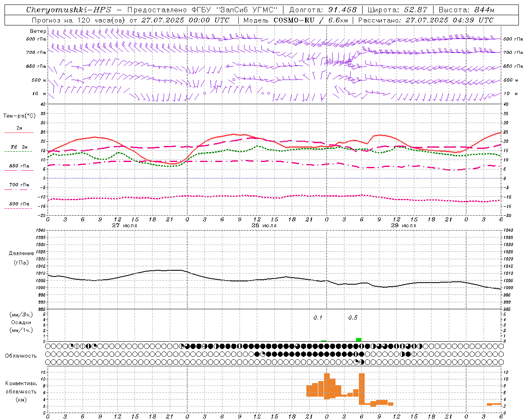Screen dimensions: 525x420
Task: Click the Осадки precipitation label
Action: tap(21, 322)
